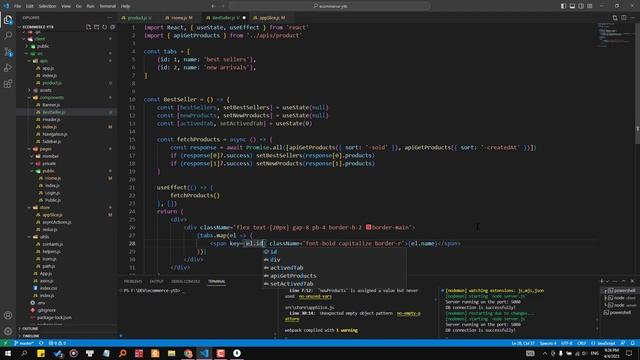Open the Terminal menu
The width and height of the screenshot is (640, 360).
108,6
